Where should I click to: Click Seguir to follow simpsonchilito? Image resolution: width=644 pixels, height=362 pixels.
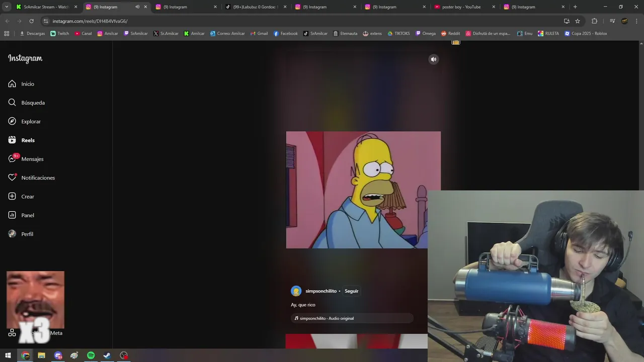tap(351, 291)
